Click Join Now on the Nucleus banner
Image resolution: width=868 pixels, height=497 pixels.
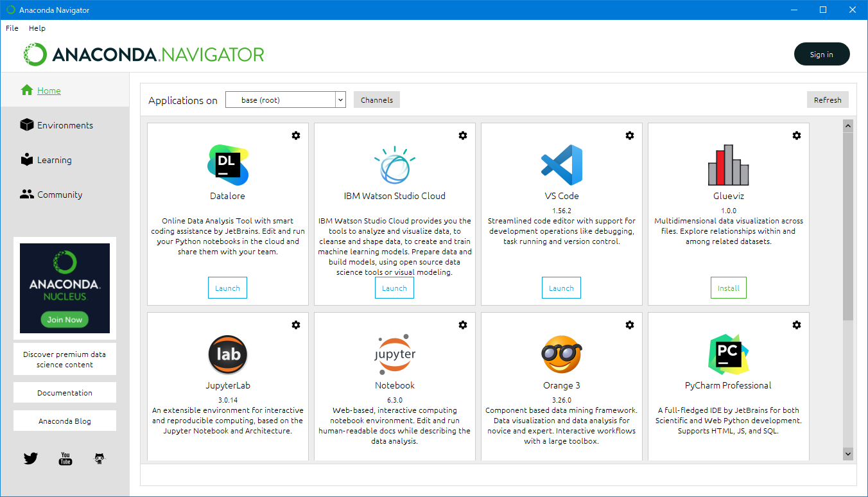tap(64, 319)
